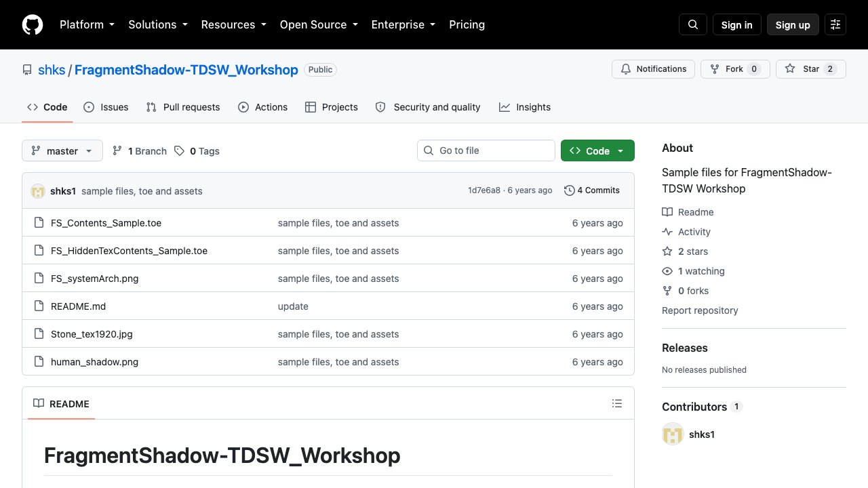This screenshot has width=868, height=488.
Task: Click the fork icon beside 0 forks
Action: coord(667,291)
